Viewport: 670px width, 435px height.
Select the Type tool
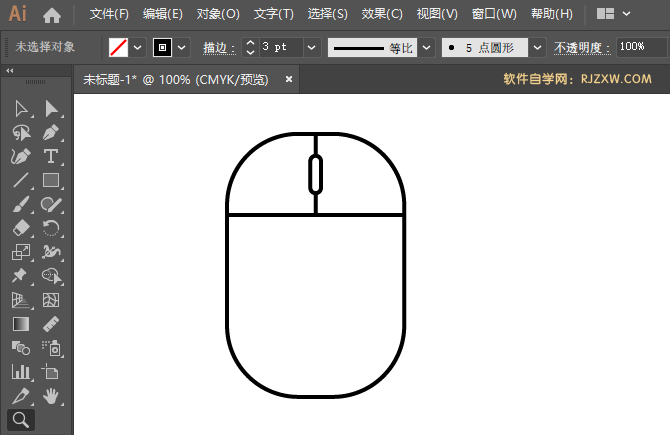pos(51,157)
